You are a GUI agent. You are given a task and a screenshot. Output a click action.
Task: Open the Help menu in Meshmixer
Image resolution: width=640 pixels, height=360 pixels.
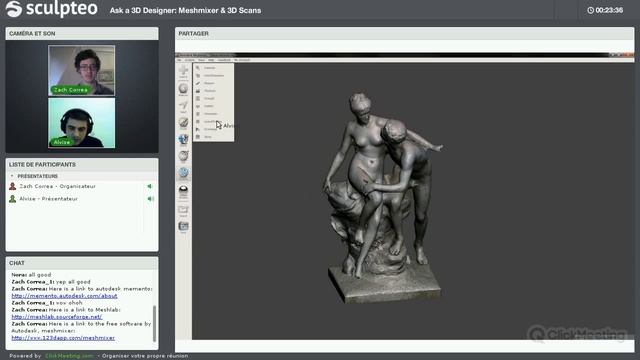[211, 60]
